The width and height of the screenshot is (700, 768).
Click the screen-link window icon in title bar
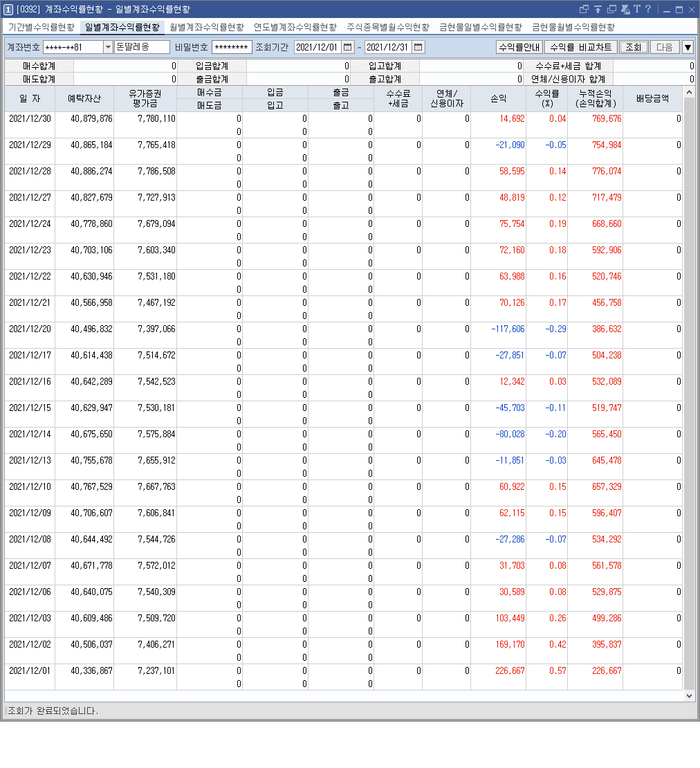[584, 9]
